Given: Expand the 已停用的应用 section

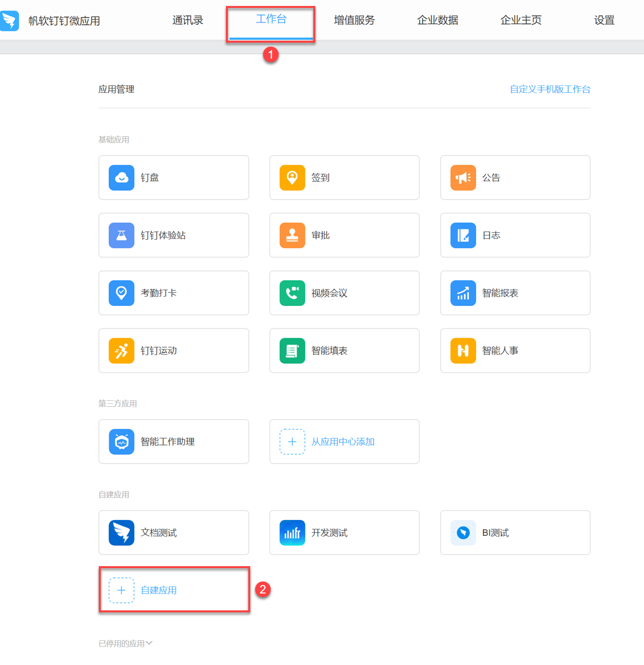Looking at the screenshot, I should pos(126,644).
